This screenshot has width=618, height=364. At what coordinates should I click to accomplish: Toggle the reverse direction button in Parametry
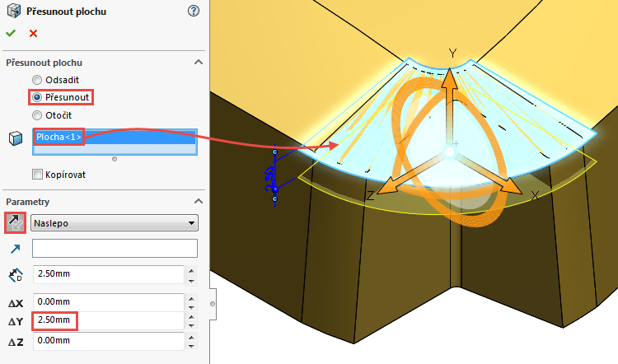coord(16,223)
